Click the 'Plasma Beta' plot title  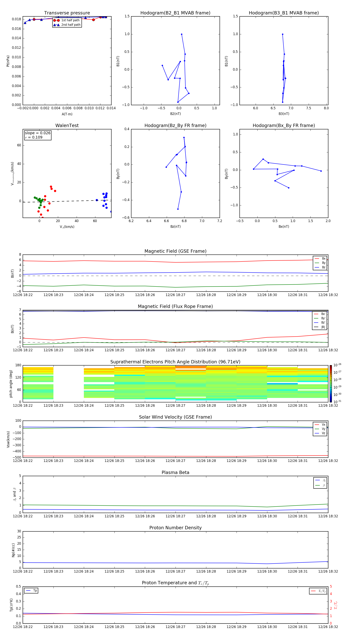click(x=175, y=472)
